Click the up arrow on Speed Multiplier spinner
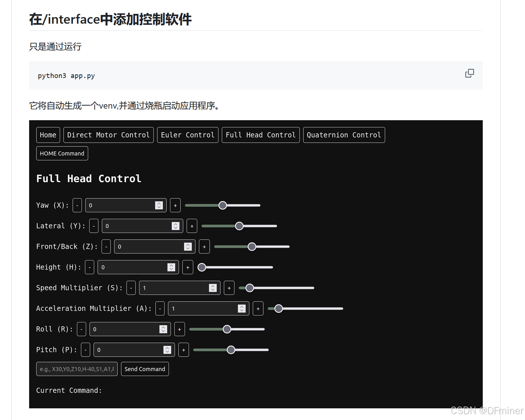Screen dimensions: 525x420 [x=213, y=286]
